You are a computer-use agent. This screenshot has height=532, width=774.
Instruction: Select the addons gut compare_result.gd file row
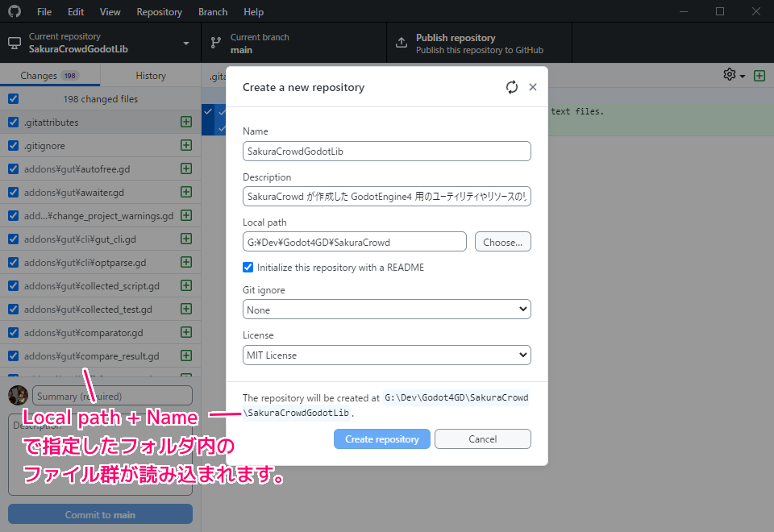tap(100, 355)
